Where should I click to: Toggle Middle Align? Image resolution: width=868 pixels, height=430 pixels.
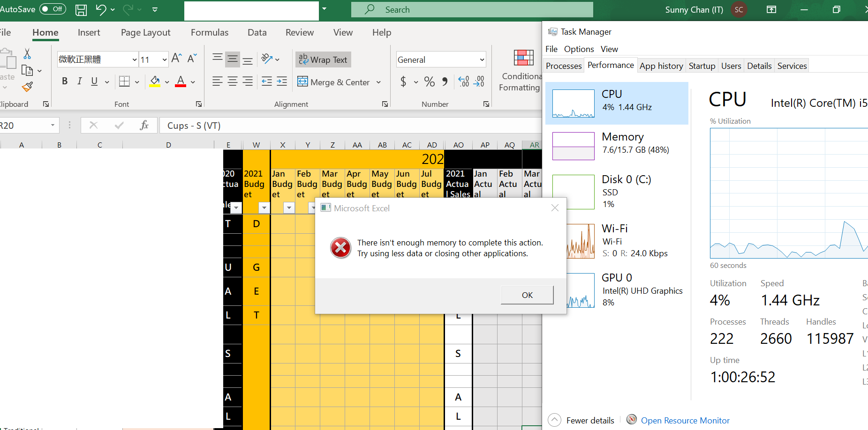tap(233, 59)
